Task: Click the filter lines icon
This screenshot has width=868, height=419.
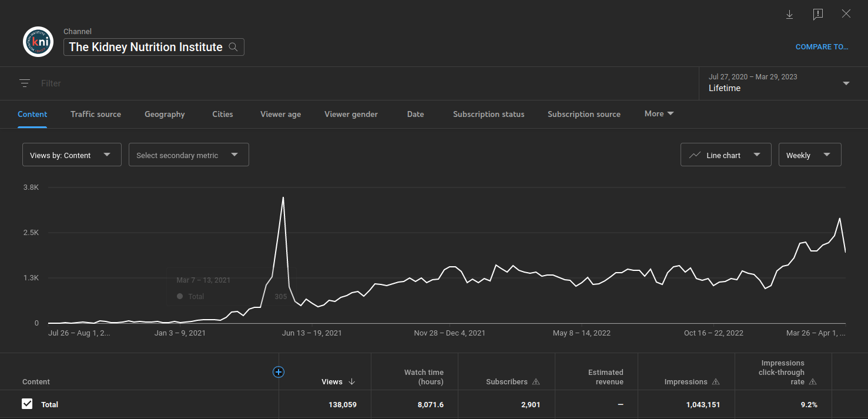Action: [25, 83]
